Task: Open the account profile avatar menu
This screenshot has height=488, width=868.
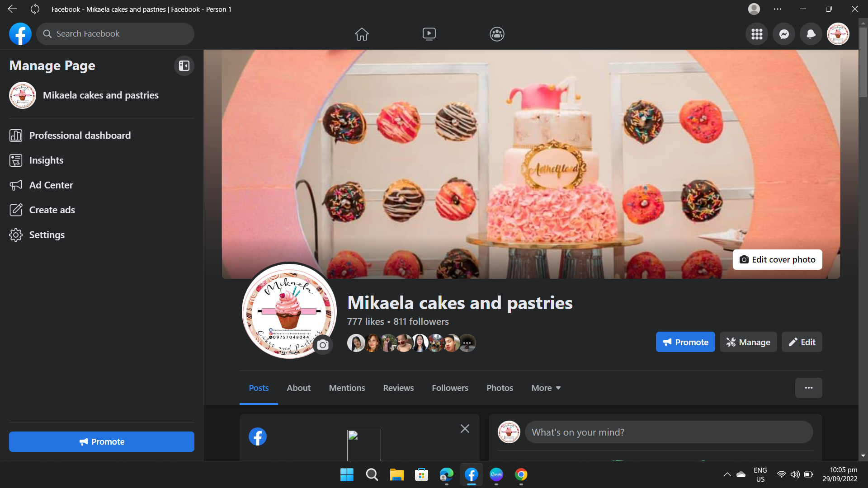Action: (x=838, y=34)
